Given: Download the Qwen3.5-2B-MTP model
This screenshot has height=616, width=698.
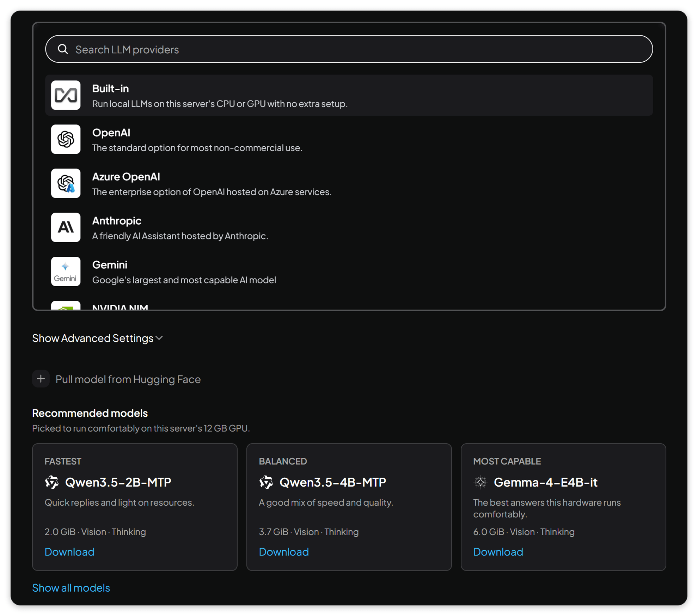Looking at the screenshot, I should coord(69,552).
